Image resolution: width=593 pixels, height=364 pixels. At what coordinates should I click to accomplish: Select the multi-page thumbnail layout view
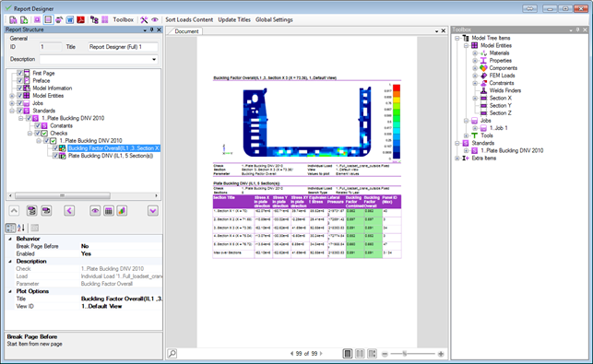373,354
